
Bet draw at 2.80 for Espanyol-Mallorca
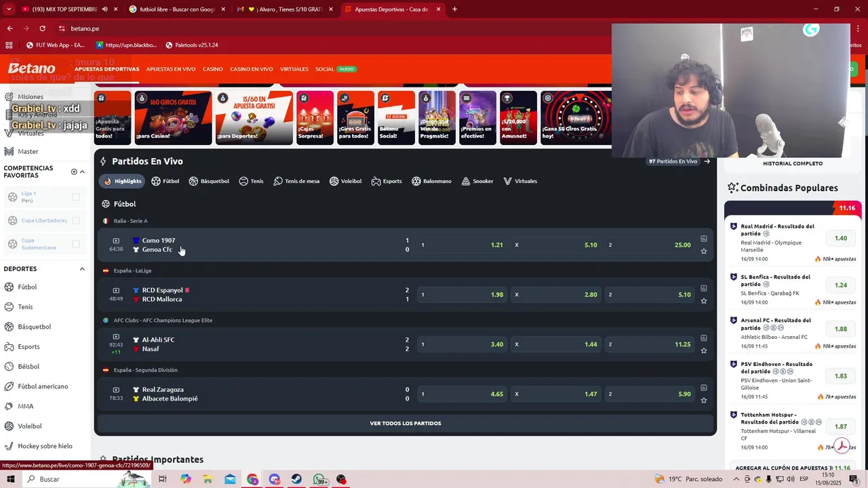(557, 295)
